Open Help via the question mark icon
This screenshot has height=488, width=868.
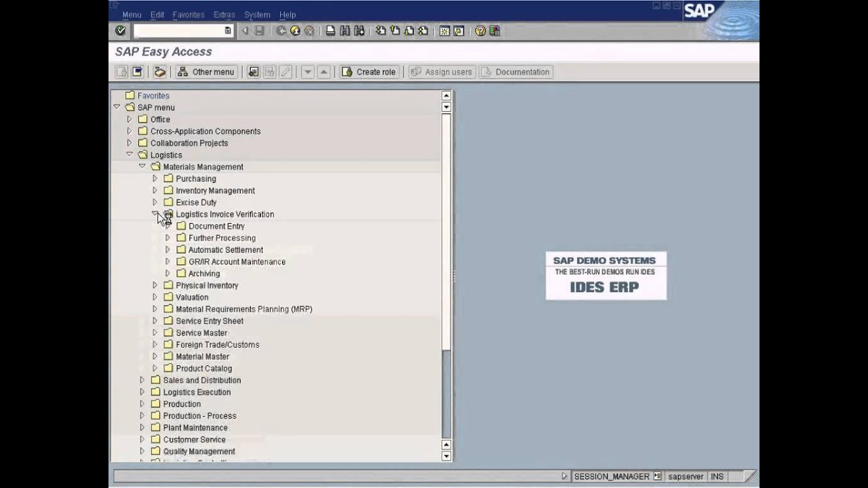pos(480,30)
